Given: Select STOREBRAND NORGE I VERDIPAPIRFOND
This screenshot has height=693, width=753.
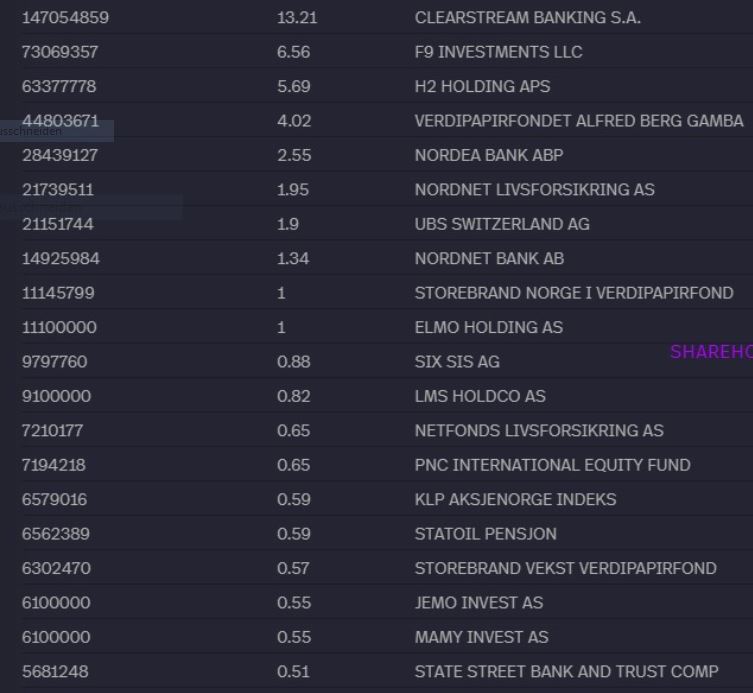Looking at the screenshot, I should point(574,293).
